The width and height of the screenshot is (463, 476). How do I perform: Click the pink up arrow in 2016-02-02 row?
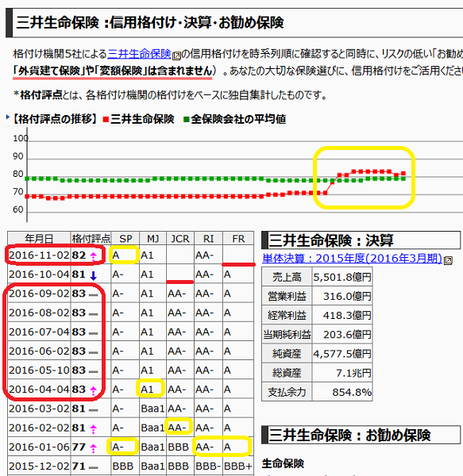click(94, 428)
